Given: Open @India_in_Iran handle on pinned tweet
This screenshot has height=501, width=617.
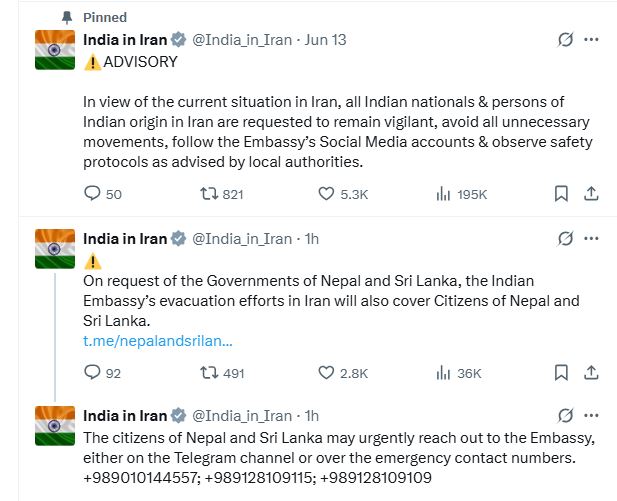Looking at the screenshot, I should 241,41.
